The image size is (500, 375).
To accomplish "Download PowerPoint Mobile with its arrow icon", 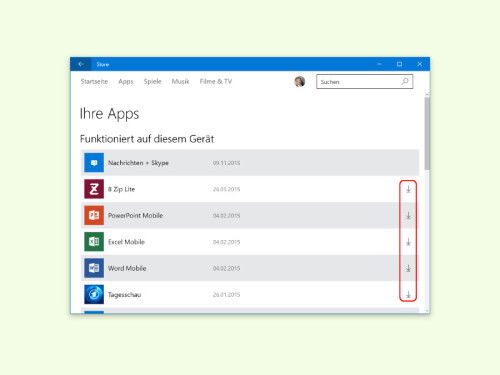I will click(x=408, y=216).
